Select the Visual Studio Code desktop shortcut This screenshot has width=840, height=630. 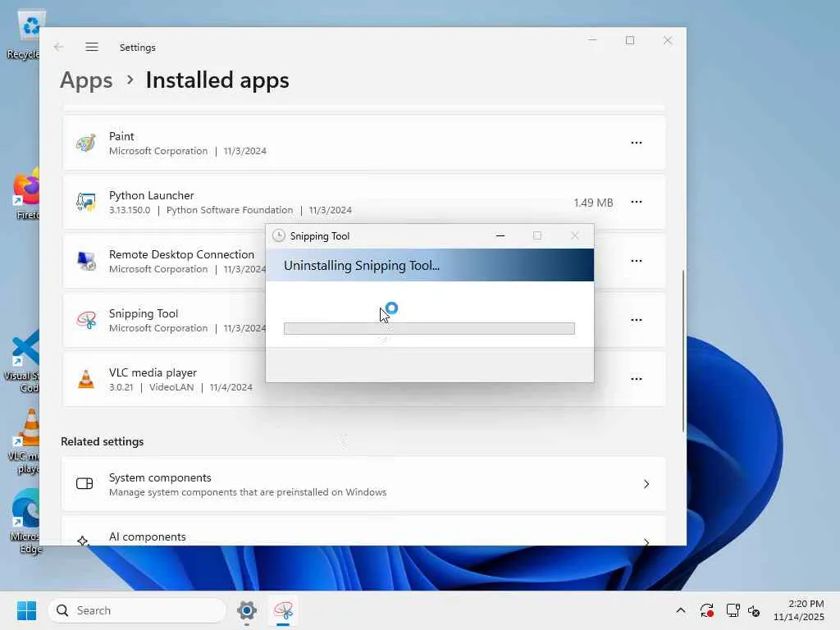pyautogui.click(x=21, y=362)
